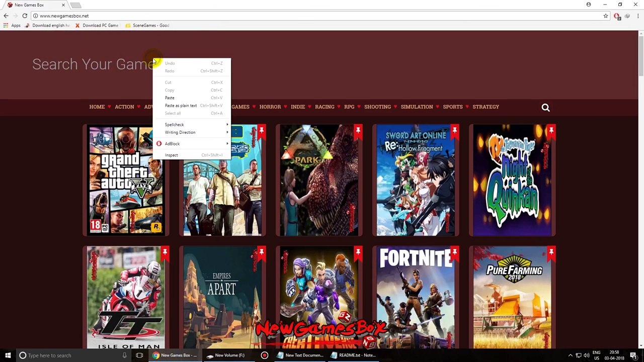644x362 pixels.
Task: Switch to New Text Document taskbar window
Action: 300,355
